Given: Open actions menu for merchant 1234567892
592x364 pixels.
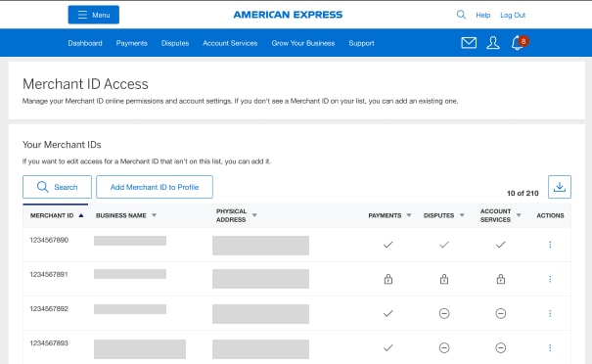Looking at the screenshot, I should [550, 313].
